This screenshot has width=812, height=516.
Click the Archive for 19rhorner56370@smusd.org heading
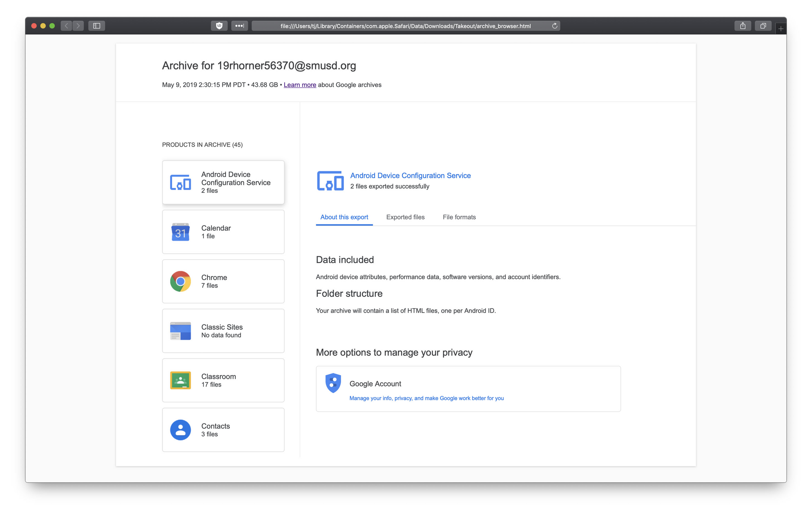coord(259,66)
